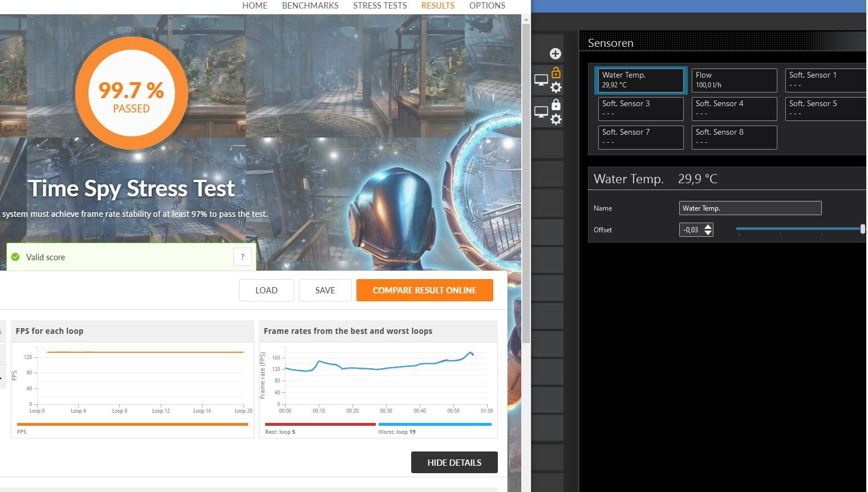Click the Best: loop 5 legend

click(281, 432)
